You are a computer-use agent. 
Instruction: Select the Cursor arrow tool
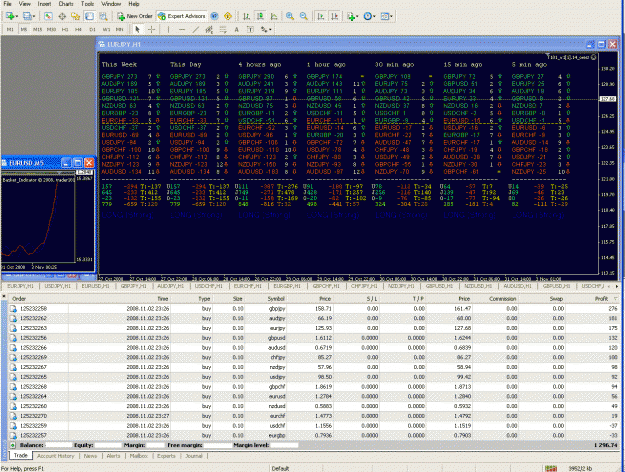(138, 29)
